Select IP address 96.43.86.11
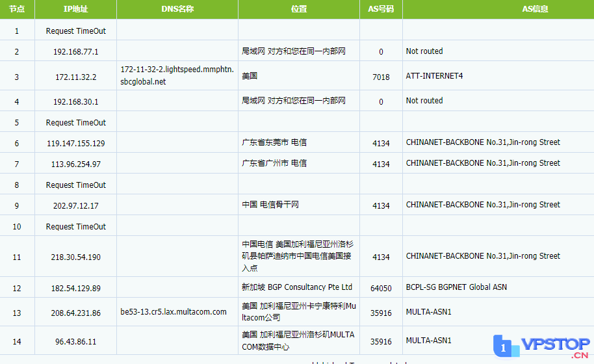Screen dimensions: 594x364 coord(76,342)
